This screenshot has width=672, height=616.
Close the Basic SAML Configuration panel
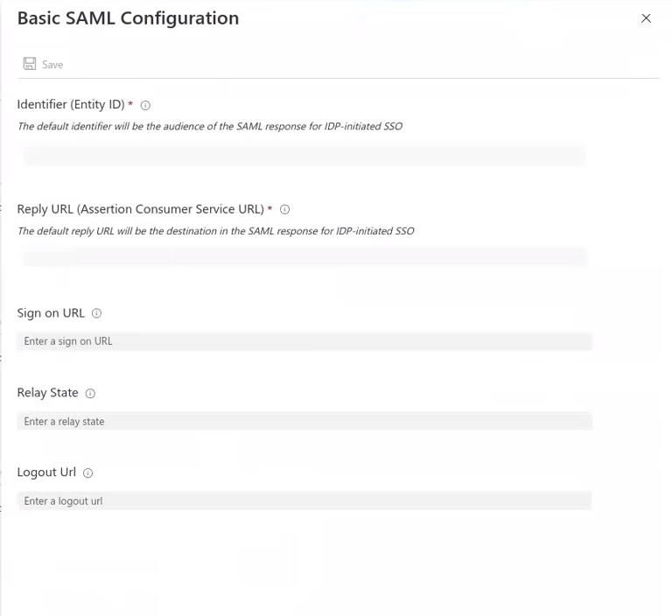[646, 18]
